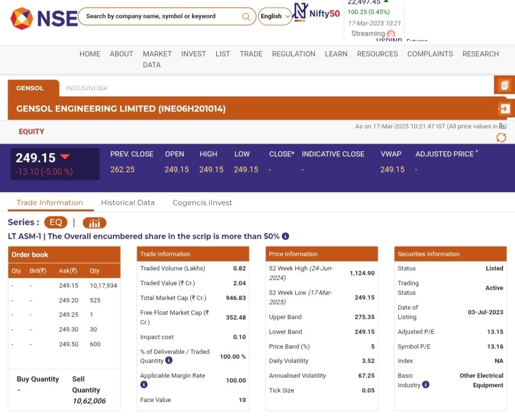515x420 pixels.
Task: Click the NSE logo icon
Action: (x=22, y=18)
